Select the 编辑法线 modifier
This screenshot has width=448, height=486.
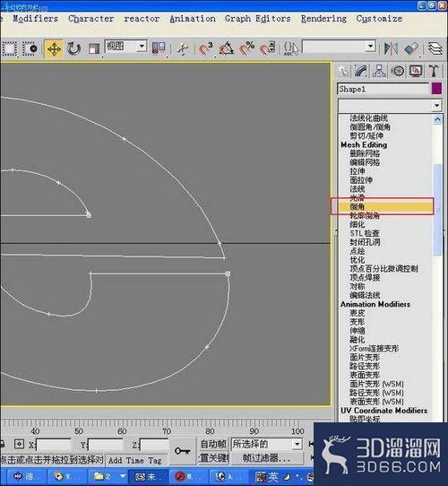click(x=365, y=295)
